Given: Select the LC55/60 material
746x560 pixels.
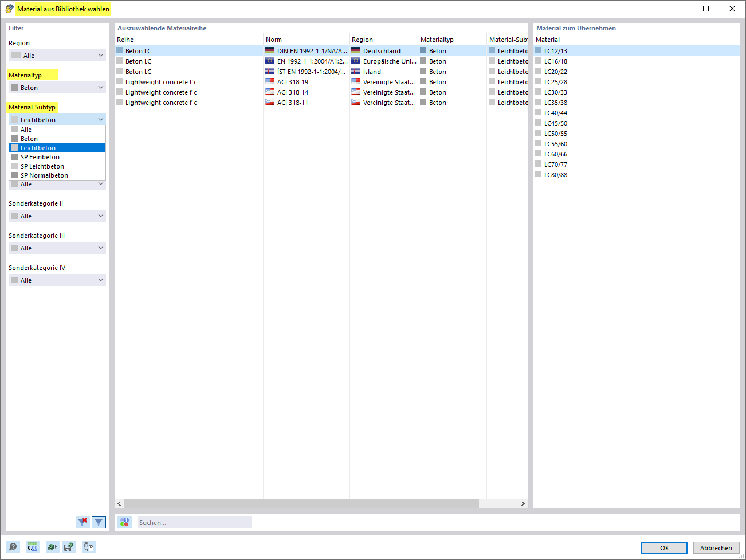Looking at the screenshot, I should (637, 144).
